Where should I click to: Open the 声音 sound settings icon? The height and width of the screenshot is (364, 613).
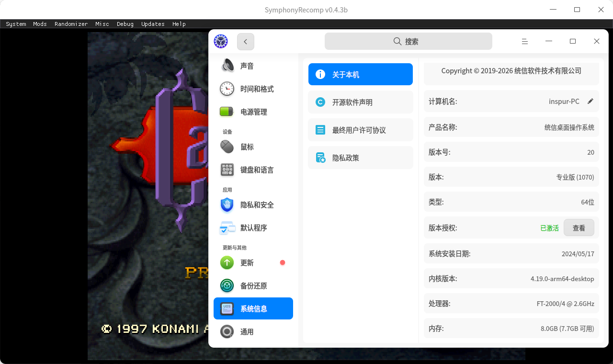point(227,66)
